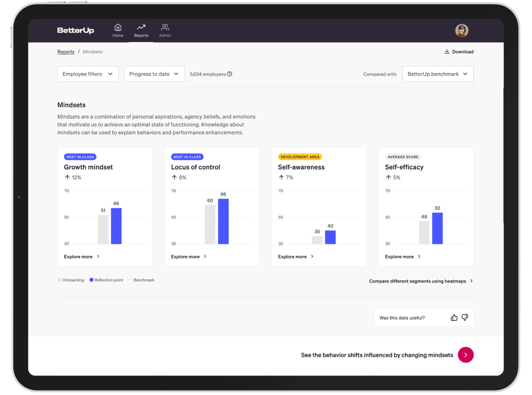
Task: Open the Employee filters dropdown
Action: (x=88, y=74)
